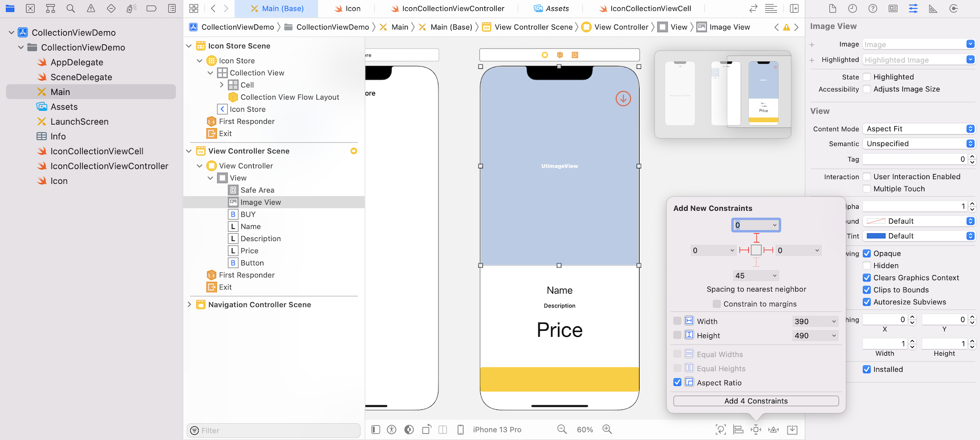Open the Content Mode dropdown

tap(919, 129)
